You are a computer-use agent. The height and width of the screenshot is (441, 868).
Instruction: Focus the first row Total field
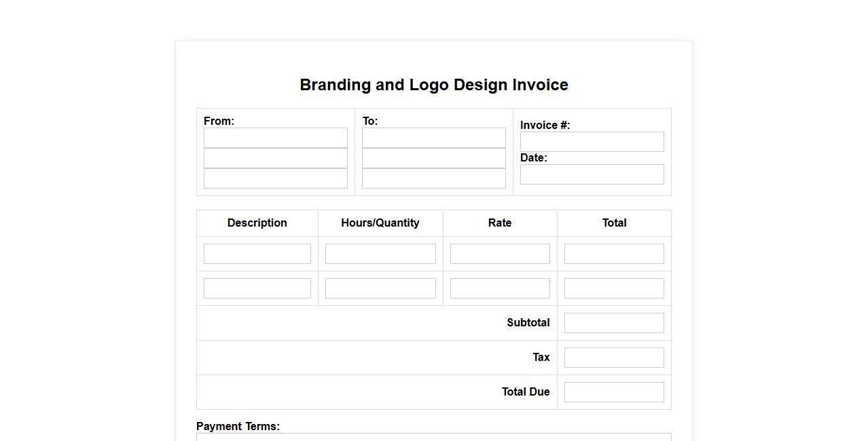[614, 254]
